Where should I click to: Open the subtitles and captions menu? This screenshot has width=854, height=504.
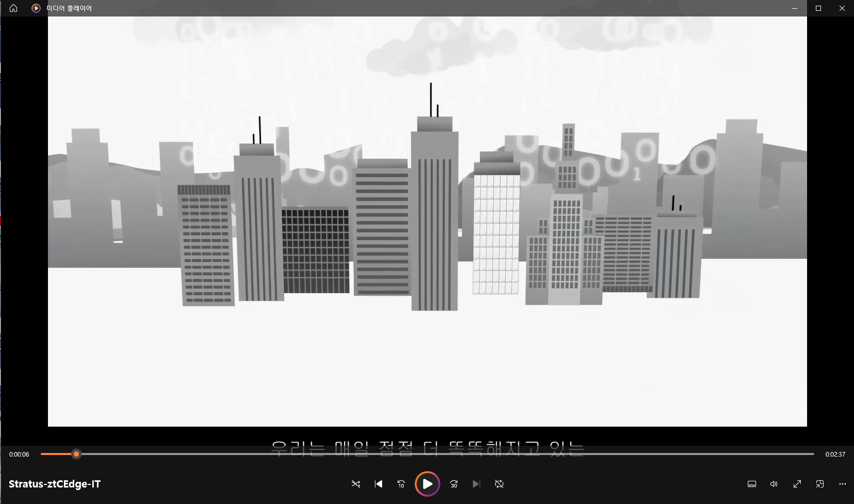pyautogui.click(x=752, y=484)
